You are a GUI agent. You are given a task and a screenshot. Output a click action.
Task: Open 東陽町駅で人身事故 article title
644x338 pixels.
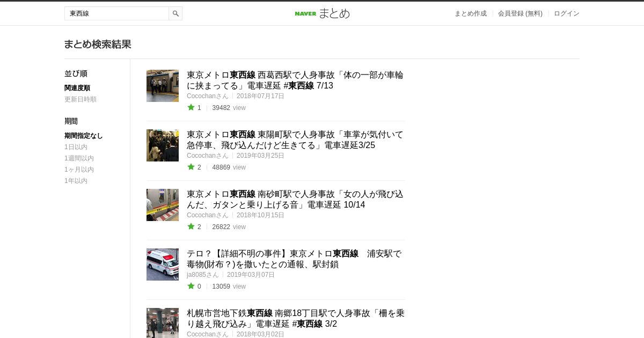tap(295, 140)
